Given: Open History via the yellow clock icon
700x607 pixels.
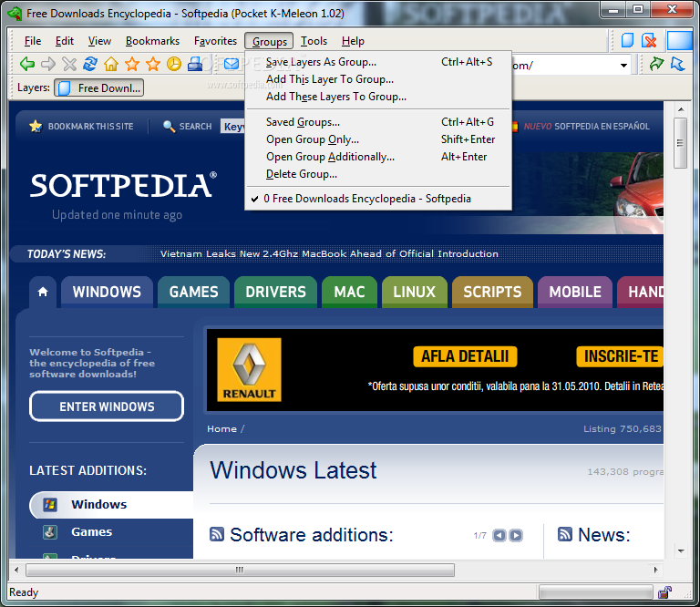Looking at the screenshot, I should tap(174, 65).
